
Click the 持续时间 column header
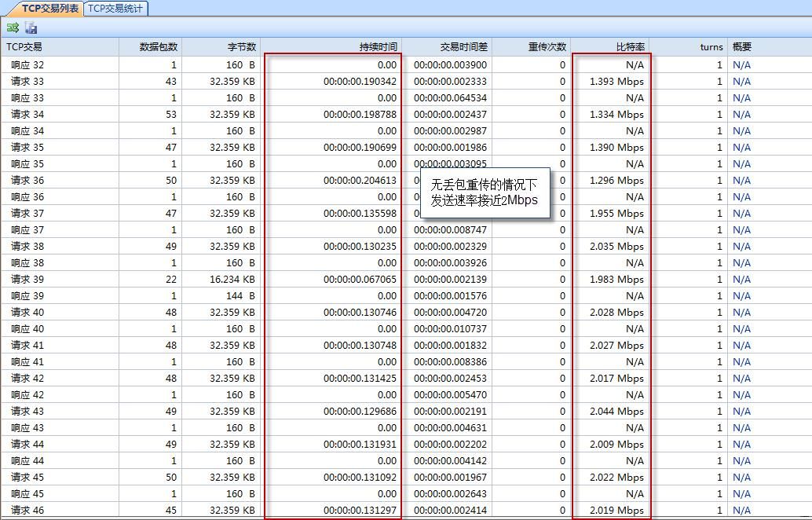click(x=378, y=47)
